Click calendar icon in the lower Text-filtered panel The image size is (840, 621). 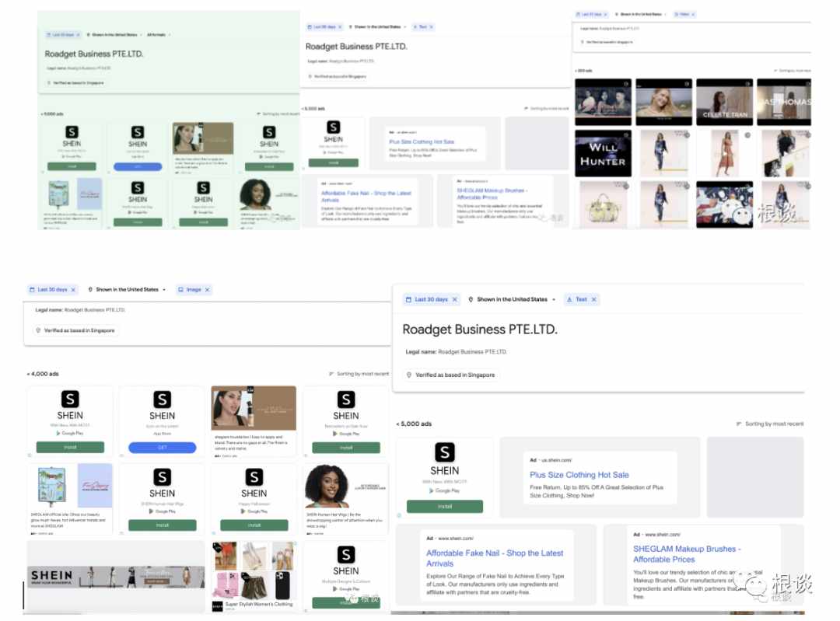tap(409, 299)
